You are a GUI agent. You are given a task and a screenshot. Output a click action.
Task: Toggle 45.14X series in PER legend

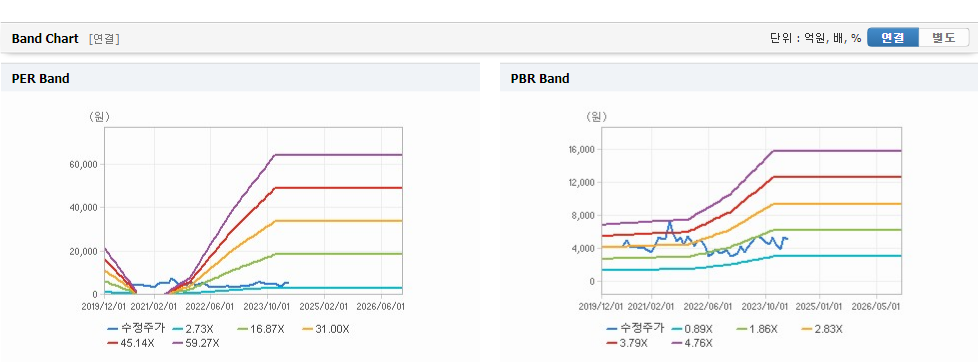(x=131, y=343)
